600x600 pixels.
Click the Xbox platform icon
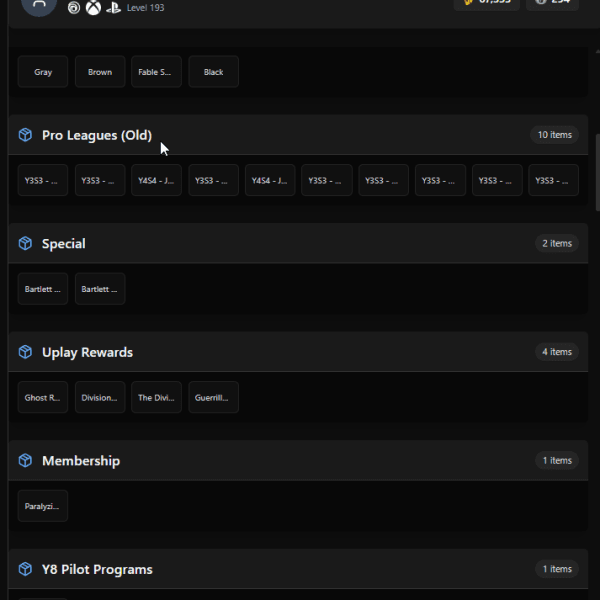93,7
